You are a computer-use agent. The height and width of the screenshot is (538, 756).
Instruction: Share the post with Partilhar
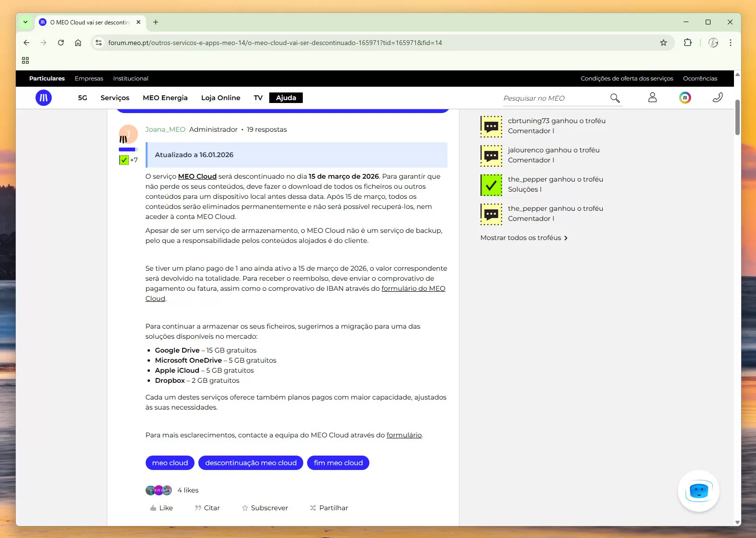329,508
